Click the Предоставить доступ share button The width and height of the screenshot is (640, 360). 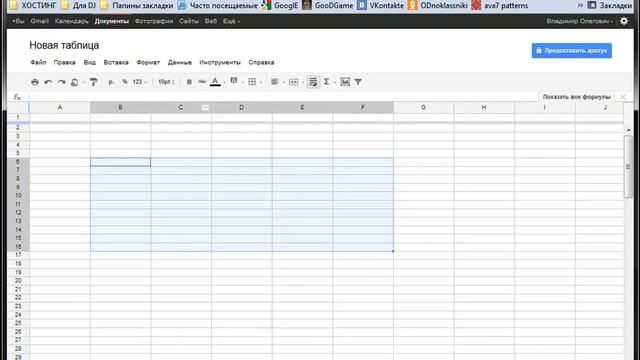(571, 51)
